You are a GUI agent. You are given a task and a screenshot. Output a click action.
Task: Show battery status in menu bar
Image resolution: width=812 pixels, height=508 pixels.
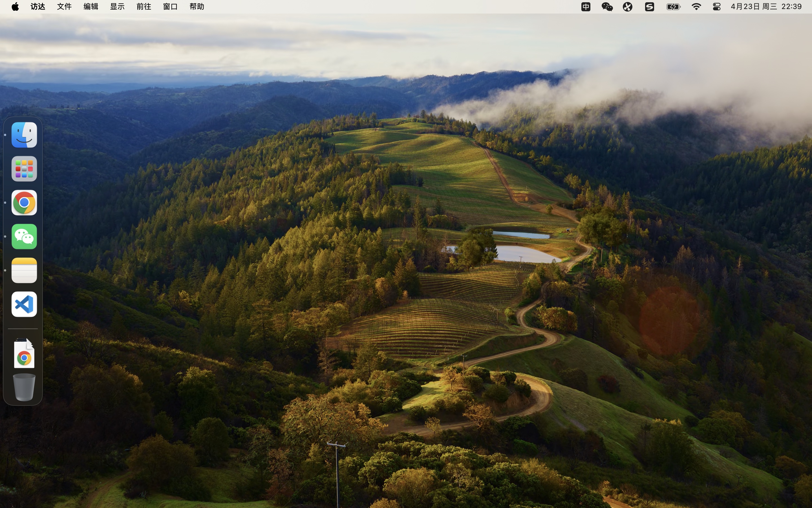coord(673,7)
